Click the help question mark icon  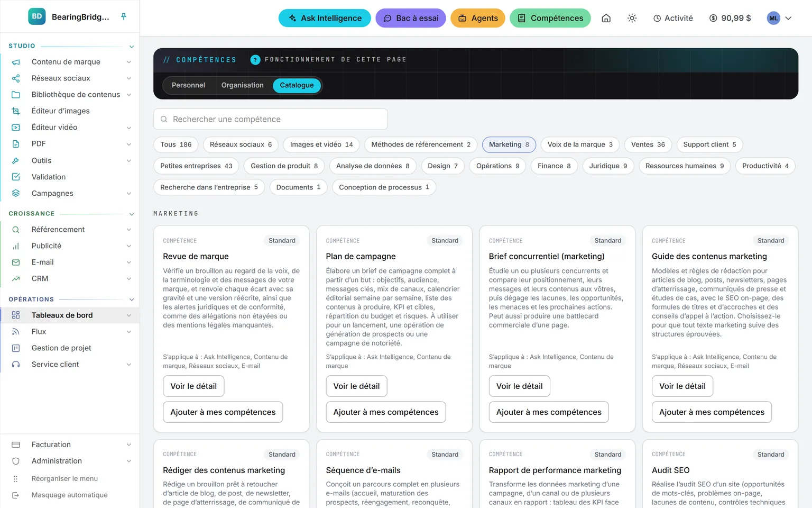(255, 60)
